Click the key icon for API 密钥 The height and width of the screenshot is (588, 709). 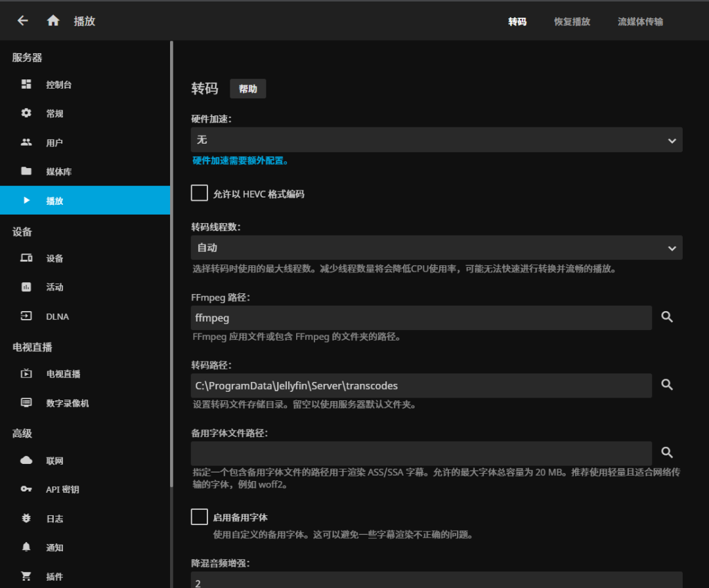pyautogui.click(x=26, y=489)
